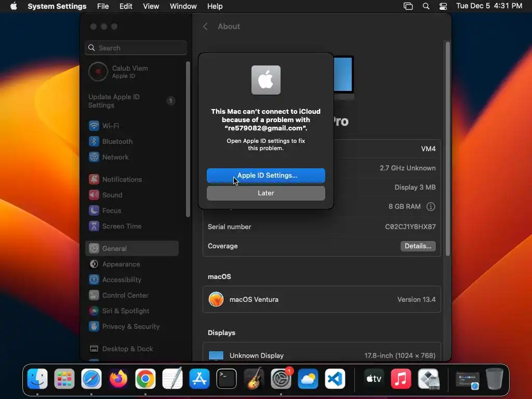Open the Apple menu
532x399 pixels.
click(14, 6)
